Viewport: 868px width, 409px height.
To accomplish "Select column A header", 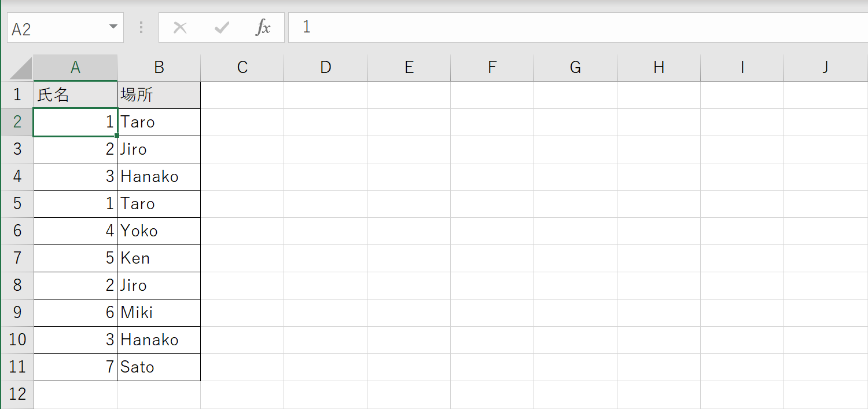I will 75,68.
